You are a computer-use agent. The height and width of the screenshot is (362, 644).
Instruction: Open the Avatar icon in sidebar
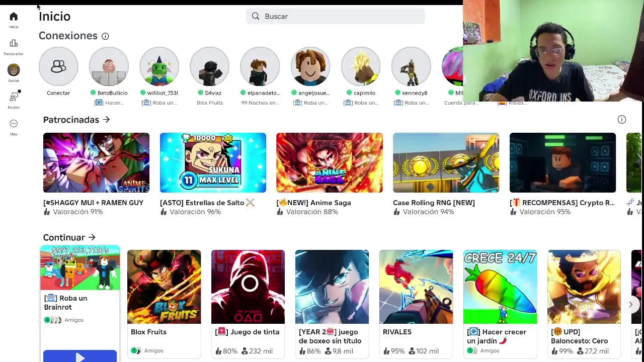pyautogui.click(x=14, y=70)
